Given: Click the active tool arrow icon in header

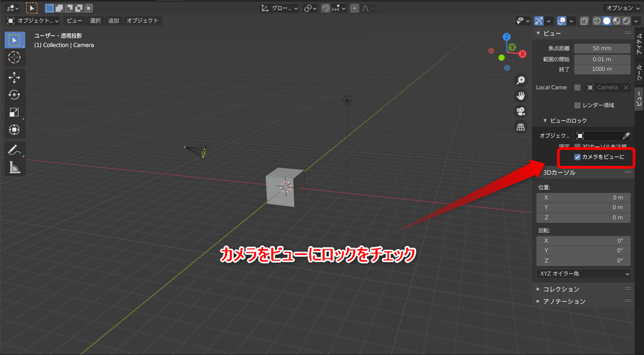Looking at the screenshot, I should pos(32,8).
